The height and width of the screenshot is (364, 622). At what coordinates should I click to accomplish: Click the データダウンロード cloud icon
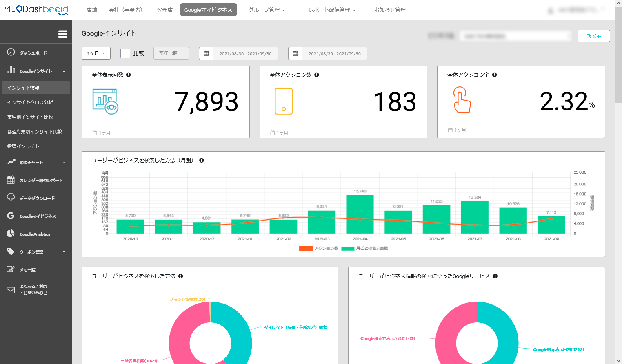click(x=11, y=197)
